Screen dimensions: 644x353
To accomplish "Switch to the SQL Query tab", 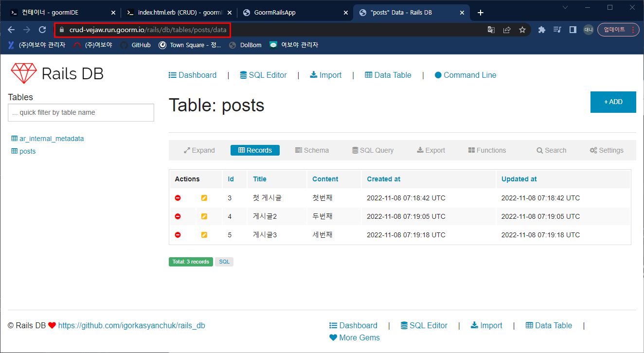I will [x=373, y=150].
